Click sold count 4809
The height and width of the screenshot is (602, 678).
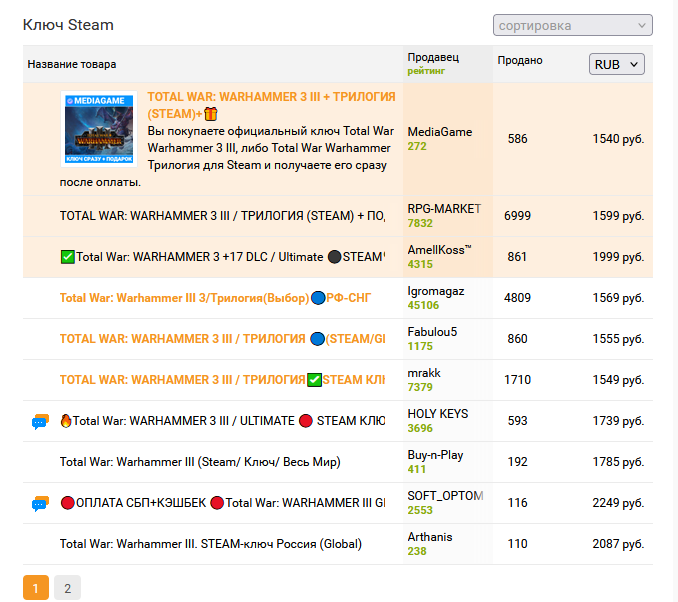click(x=517, y=298)
